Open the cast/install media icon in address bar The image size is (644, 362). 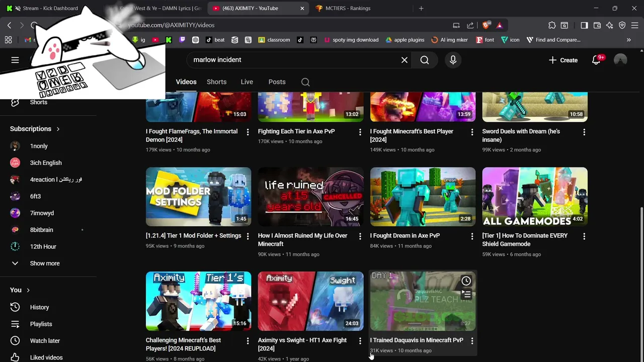click(x=456, y=25)
